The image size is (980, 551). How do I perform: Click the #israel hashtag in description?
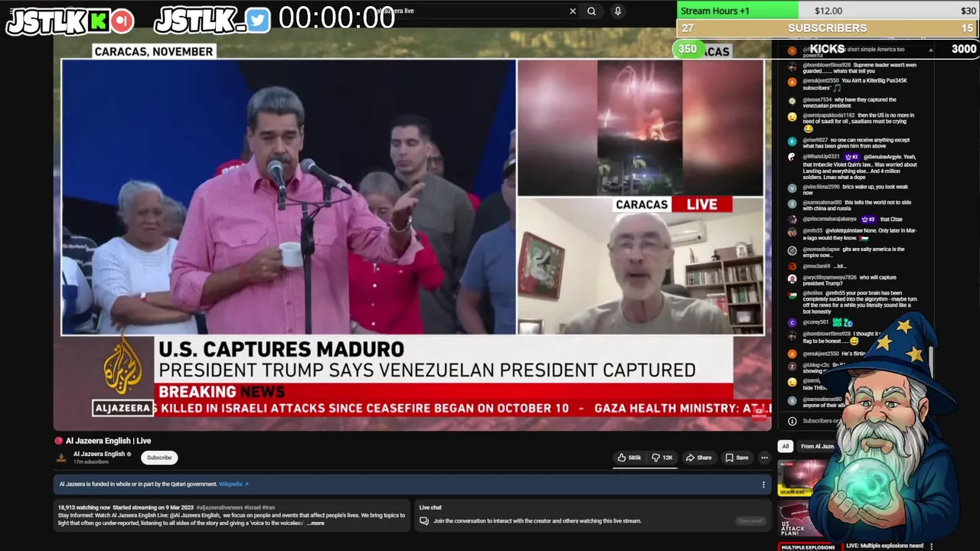pos(253,507)
